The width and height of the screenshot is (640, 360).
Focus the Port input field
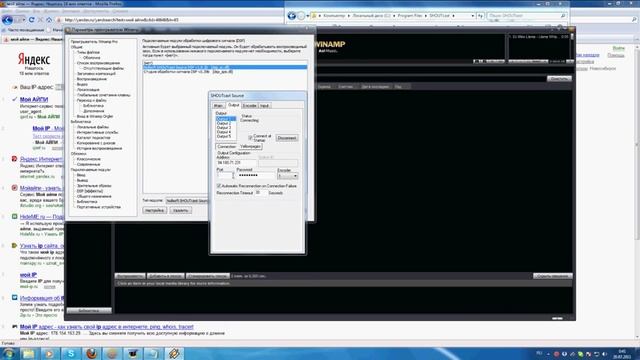coord(225,176)
